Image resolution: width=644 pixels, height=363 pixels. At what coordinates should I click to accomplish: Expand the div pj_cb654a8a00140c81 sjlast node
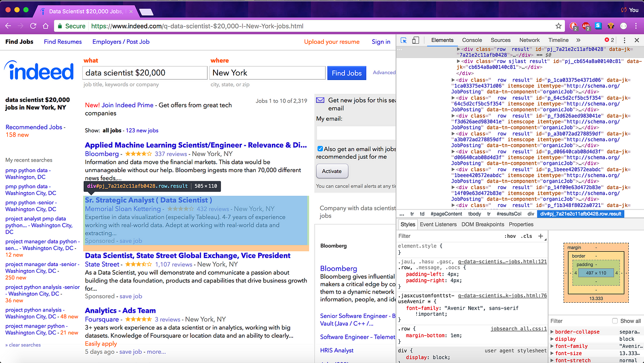click(x=459, y=61)
